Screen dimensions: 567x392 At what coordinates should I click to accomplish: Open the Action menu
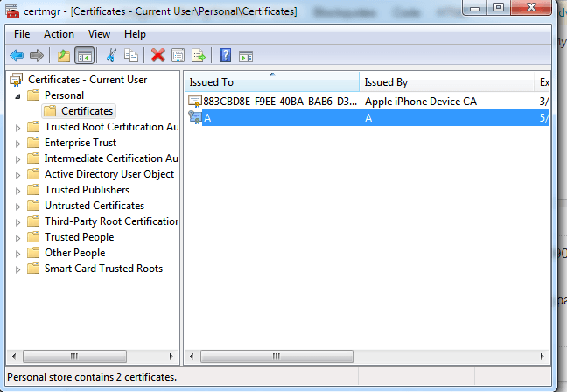point(59,33)
